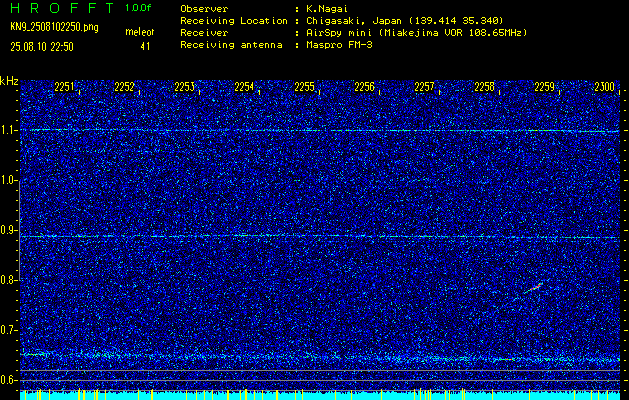Click the date stamp 25.08.10 22:50
The height and width of the screenshot is (400, 629).
coord(42,47)
